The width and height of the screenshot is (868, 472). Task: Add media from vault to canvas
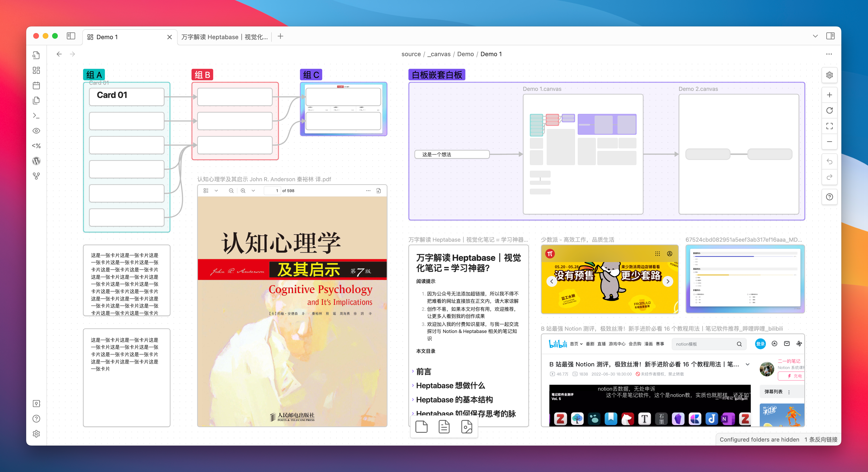point(467,427)
